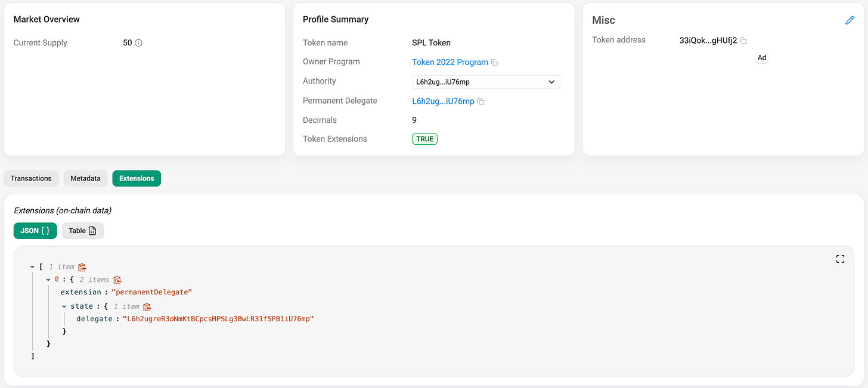
Task: Copy the Token address in Misc panel
Action: coord(742,41)
